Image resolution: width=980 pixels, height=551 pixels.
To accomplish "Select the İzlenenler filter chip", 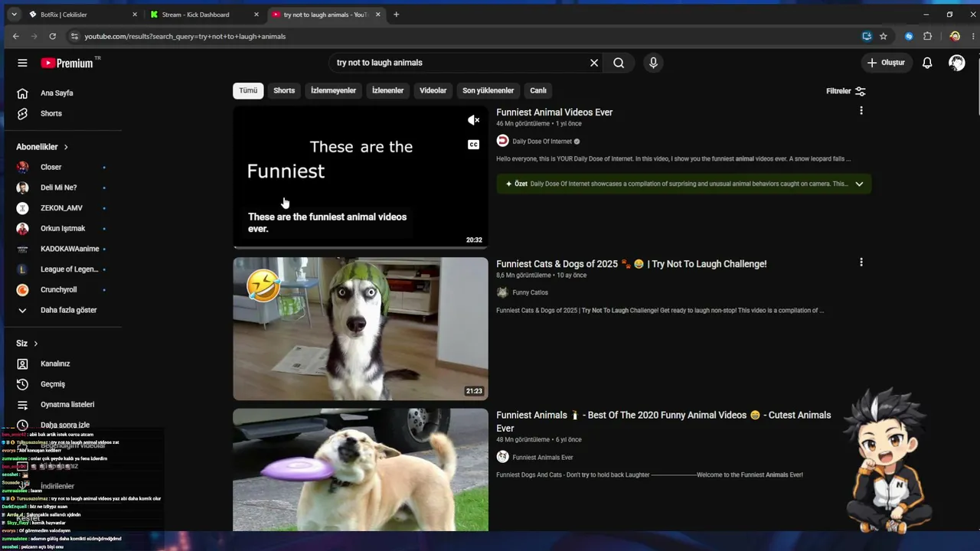I will tap(387, 90).
